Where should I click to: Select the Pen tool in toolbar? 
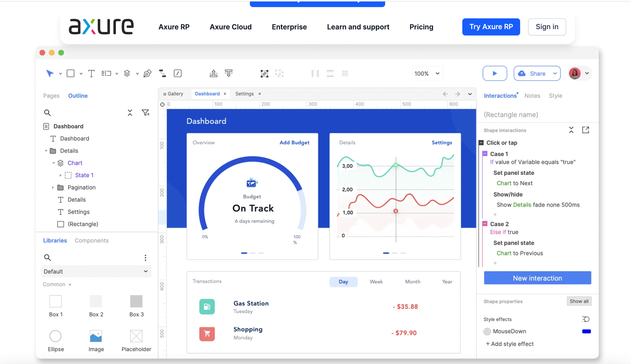(x=147, y=73)
